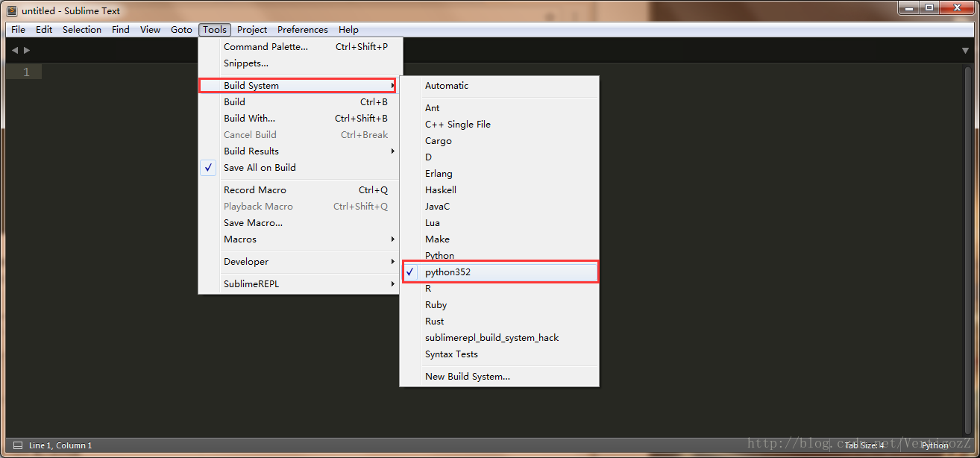
Task: Select Ant build system
Action: pos(500,108)
